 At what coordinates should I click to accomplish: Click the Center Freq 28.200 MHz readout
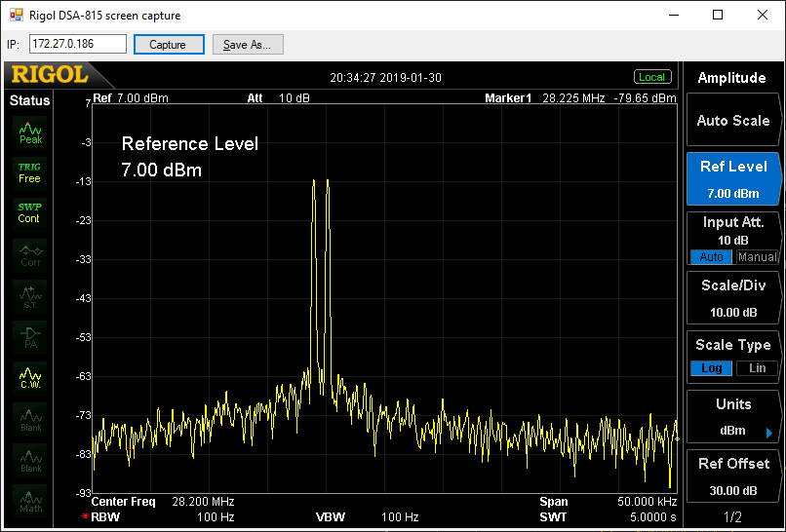click(163, 502)
